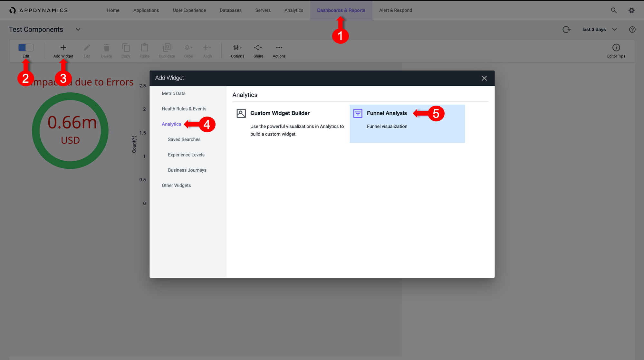Open the Options dropdown in toolbar
The image size is (644, 360).
point(237,51)
